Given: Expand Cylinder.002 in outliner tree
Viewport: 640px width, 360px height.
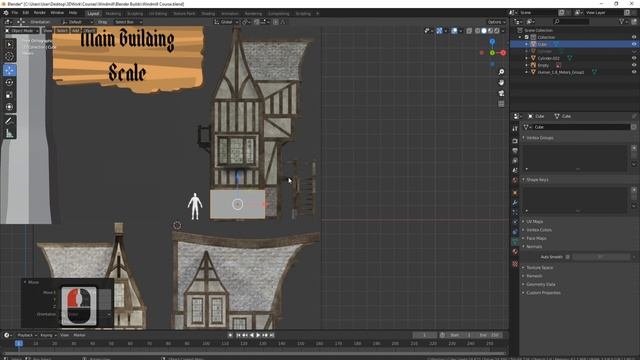Looking at the screenshot, I should (527, 58).
